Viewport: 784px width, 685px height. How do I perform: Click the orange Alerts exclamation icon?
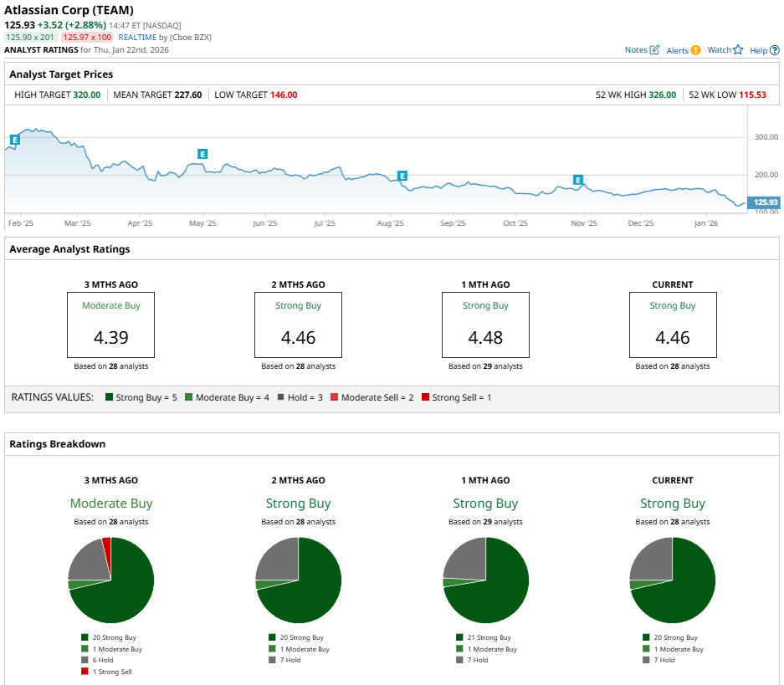point(695,50)
